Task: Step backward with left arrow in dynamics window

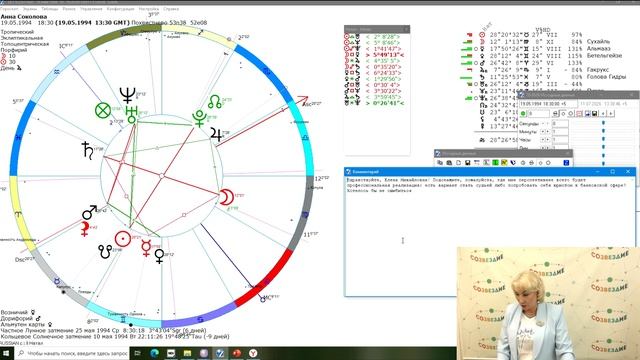Action: click(x=603, y=113)
